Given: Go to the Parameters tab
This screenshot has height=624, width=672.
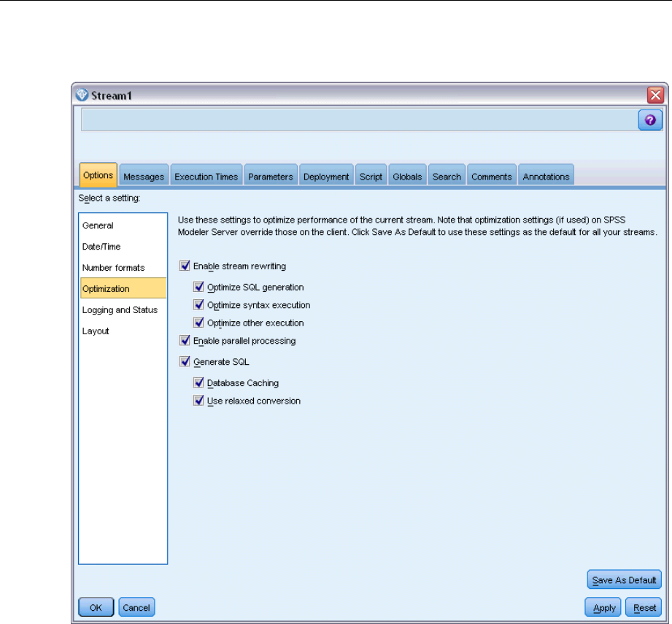Looking at the screenshot, I should 270,177.
